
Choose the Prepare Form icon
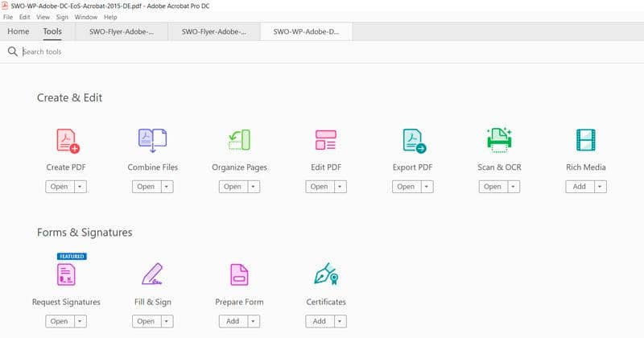click(x=239, y=275)
